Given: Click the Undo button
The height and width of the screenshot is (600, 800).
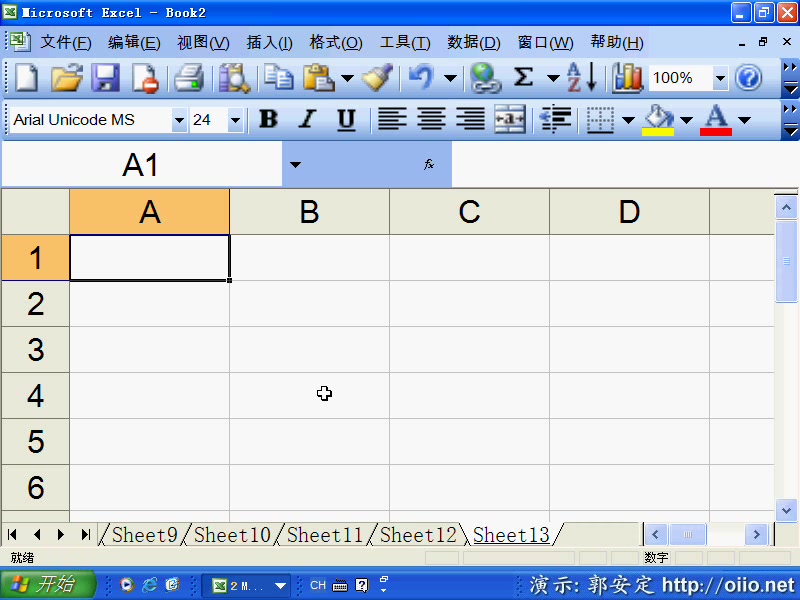Looking at the screenshot, I should (x=424, y=77).
